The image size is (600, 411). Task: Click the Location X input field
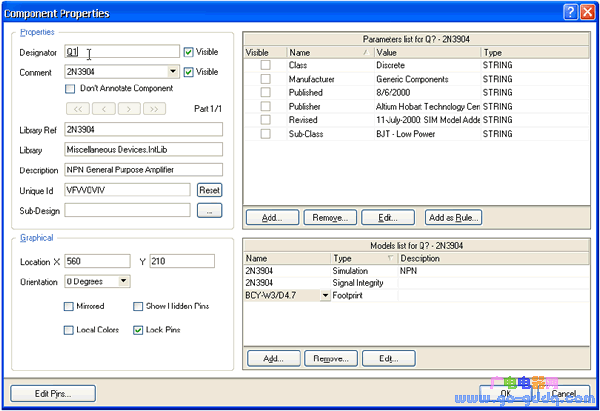point(98,261)
